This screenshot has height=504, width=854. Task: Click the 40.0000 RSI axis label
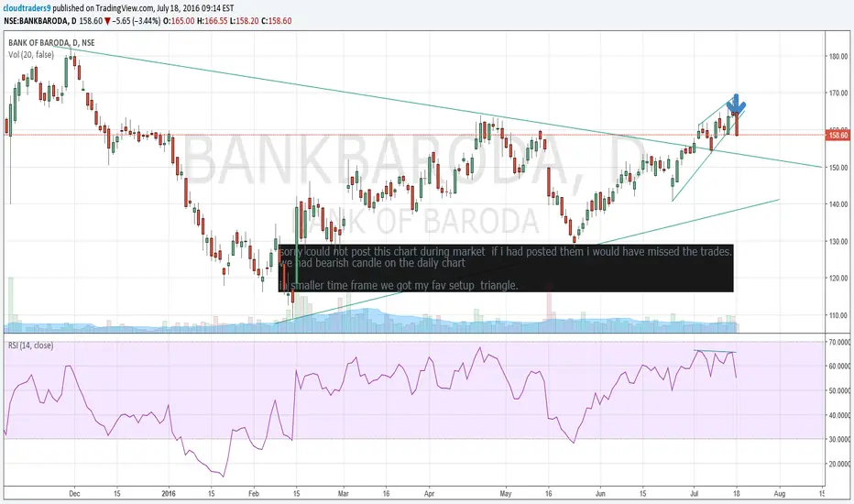(x=839, y=415)
